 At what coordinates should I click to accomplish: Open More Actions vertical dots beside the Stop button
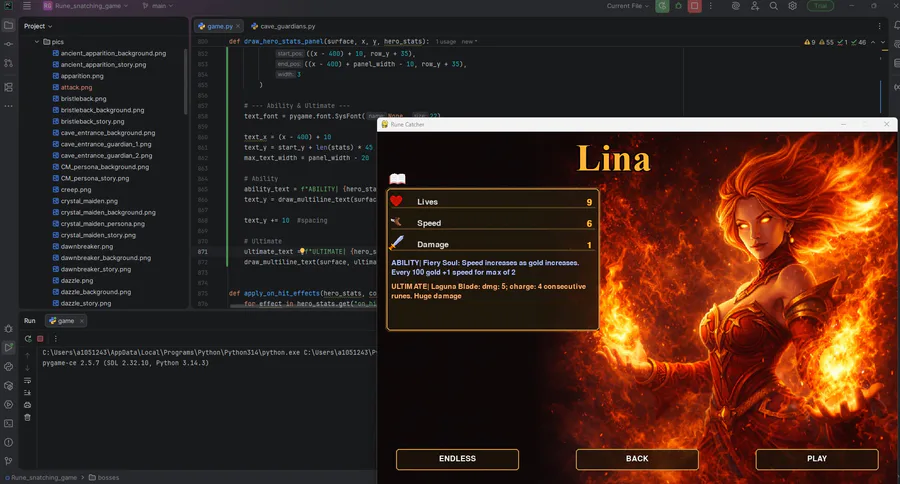(711, 6)
